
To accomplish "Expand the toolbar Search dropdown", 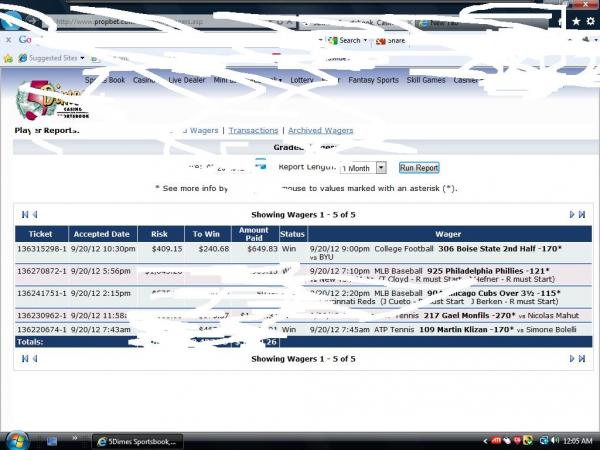I will [366, 41].
